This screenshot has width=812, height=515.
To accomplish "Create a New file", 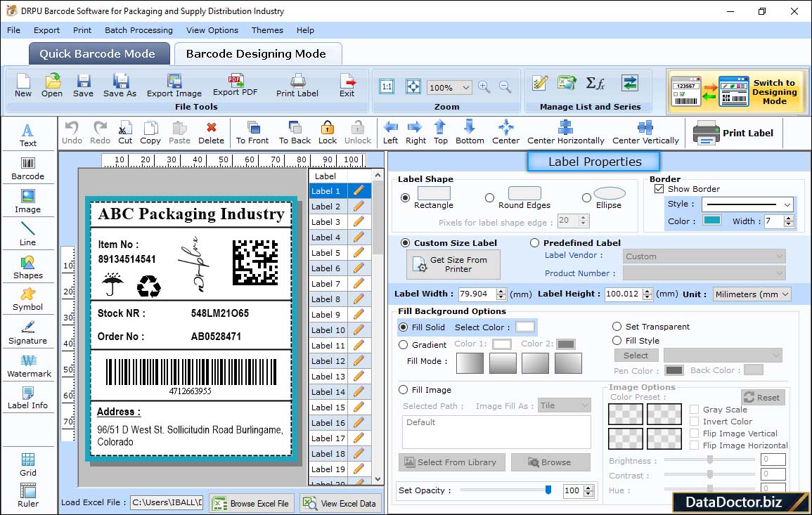I will (x=23, y=86).
